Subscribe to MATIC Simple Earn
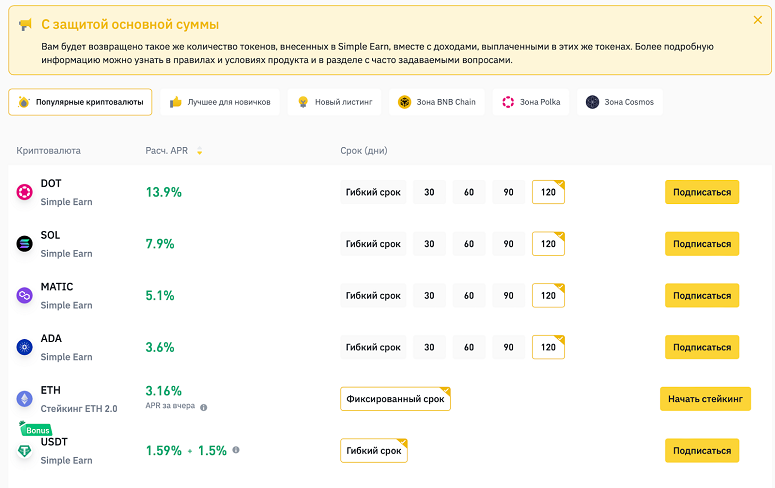The width and height of the screenshot is (775, 488). [702, 296]
